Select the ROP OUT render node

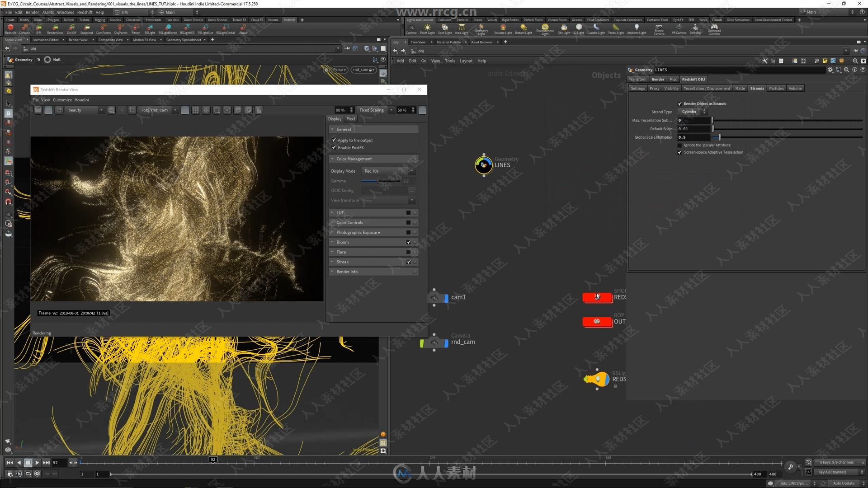(597, 320)
